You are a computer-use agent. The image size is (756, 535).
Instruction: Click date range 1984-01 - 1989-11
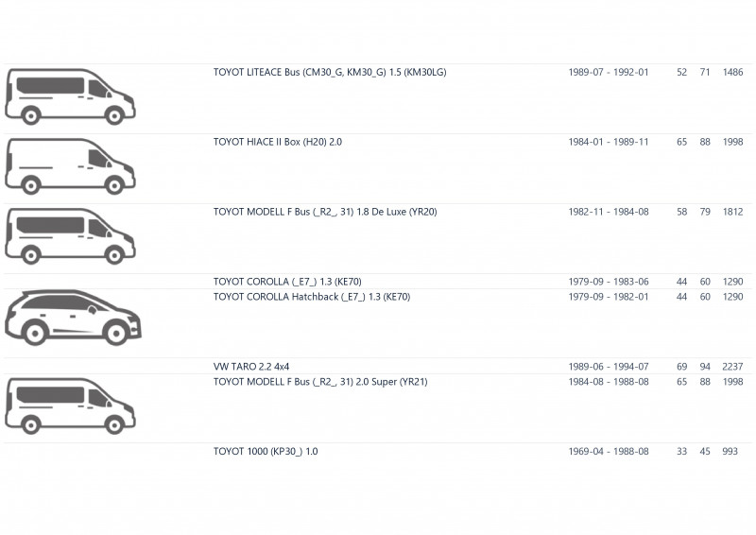point(609,142)
